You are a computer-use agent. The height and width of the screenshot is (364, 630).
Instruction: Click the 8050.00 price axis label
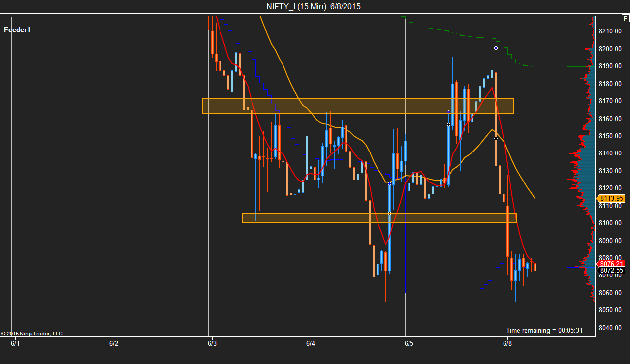coord(611,310)
